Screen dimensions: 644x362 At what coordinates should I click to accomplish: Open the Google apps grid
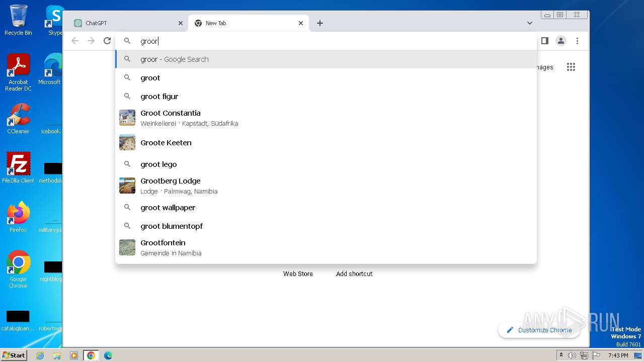pos(571,67)
